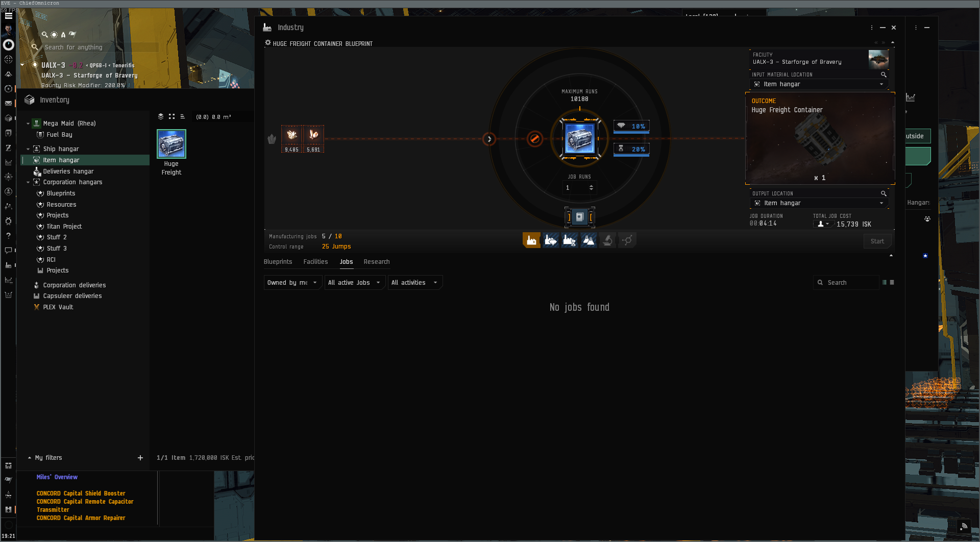The height and width of the screenshot is (542, 980).
Task: Switch to the Blueprints tab
Action: coord(278,262)
